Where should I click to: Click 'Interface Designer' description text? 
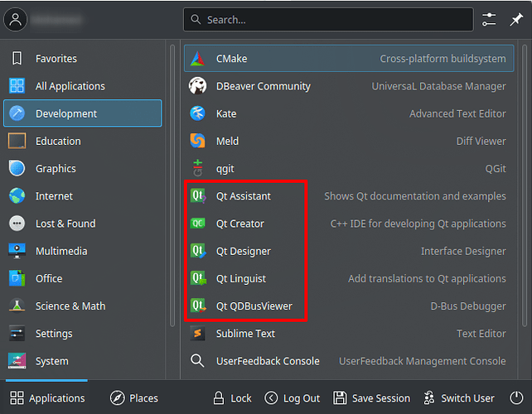tap(463, 251)
